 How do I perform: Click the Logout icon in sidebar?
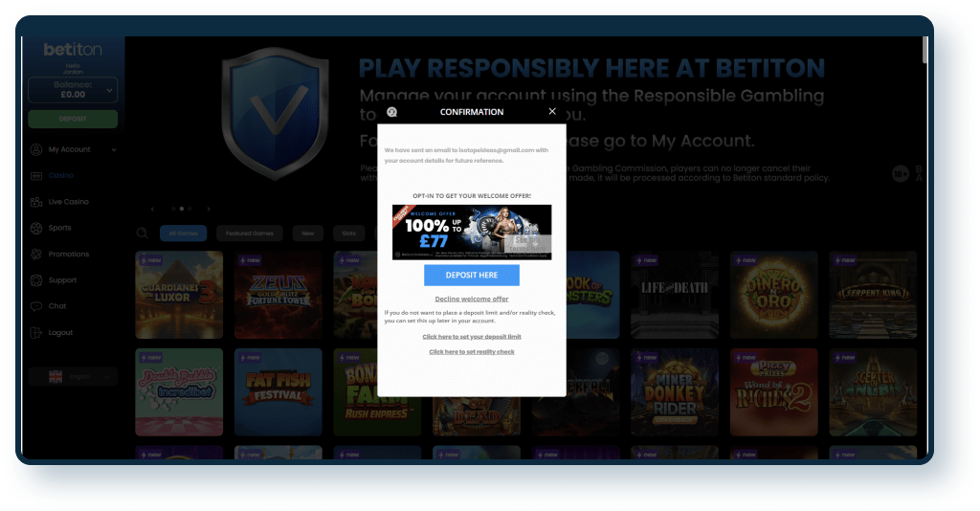pyautogui.click(x=36, y=333)
